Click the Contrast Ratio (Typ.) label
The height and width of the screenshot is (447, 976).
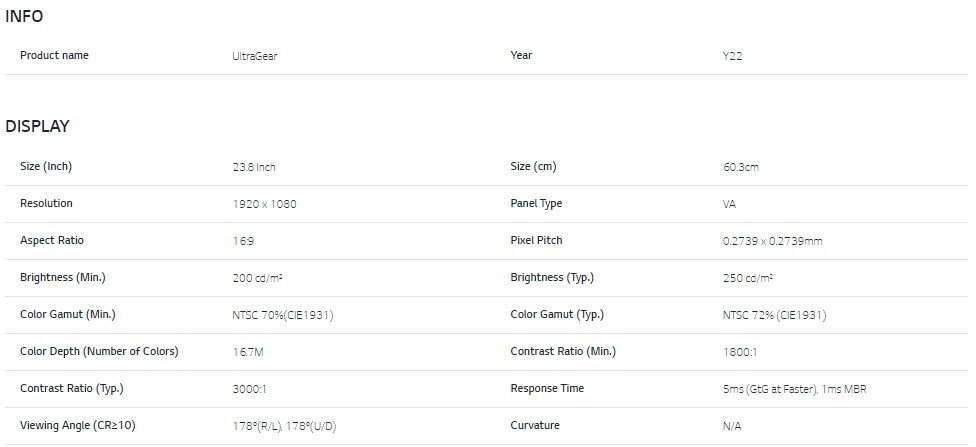coord(71,388)
